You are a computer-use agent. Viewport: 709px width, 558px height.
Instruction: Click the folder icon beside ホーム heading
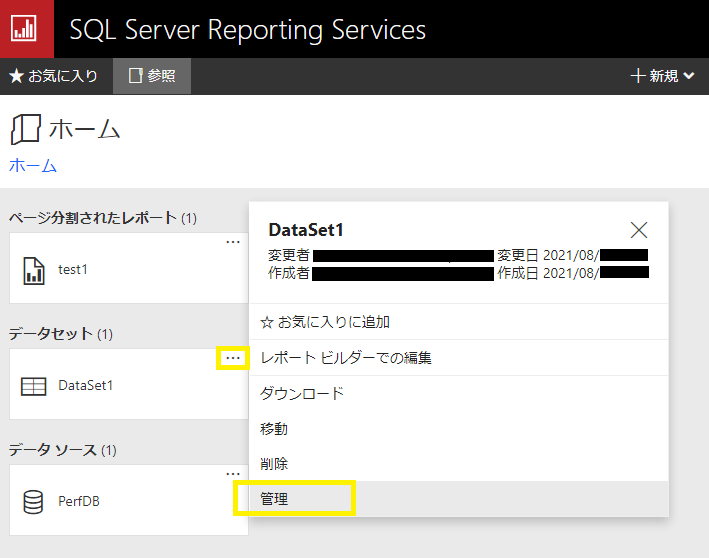click(25, 129)
